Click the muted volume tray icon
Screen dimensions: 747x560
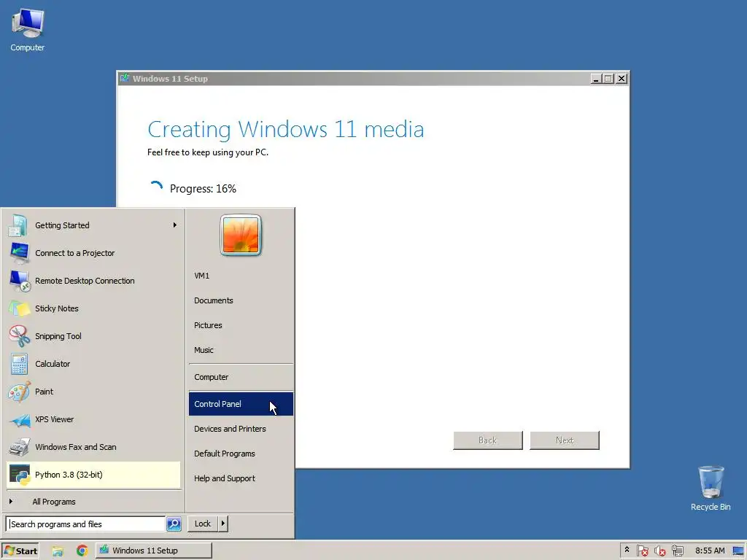659,551
